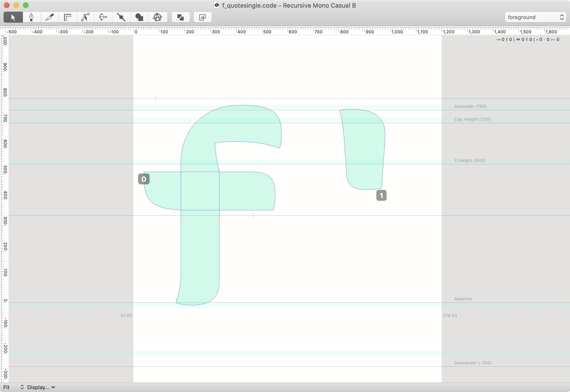
Task: Select the Measurement ruler tool
Action: tap(67, 17)
